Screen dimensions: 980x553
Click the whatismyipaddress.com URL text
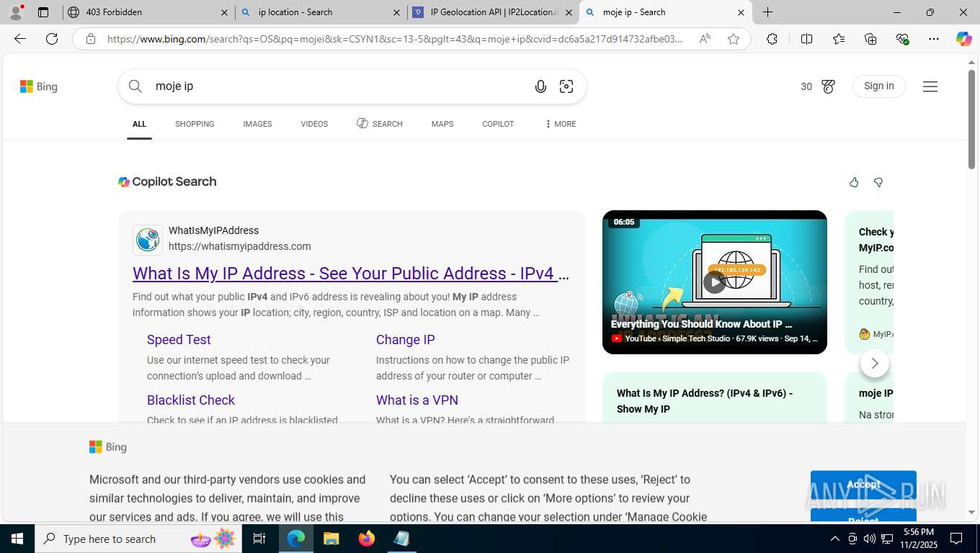240,246
